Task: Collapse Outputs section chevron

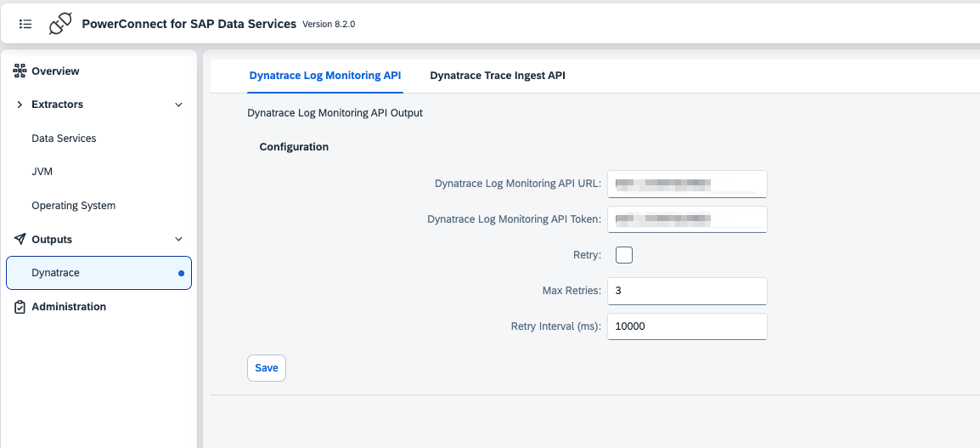Action: coord(178,240)
